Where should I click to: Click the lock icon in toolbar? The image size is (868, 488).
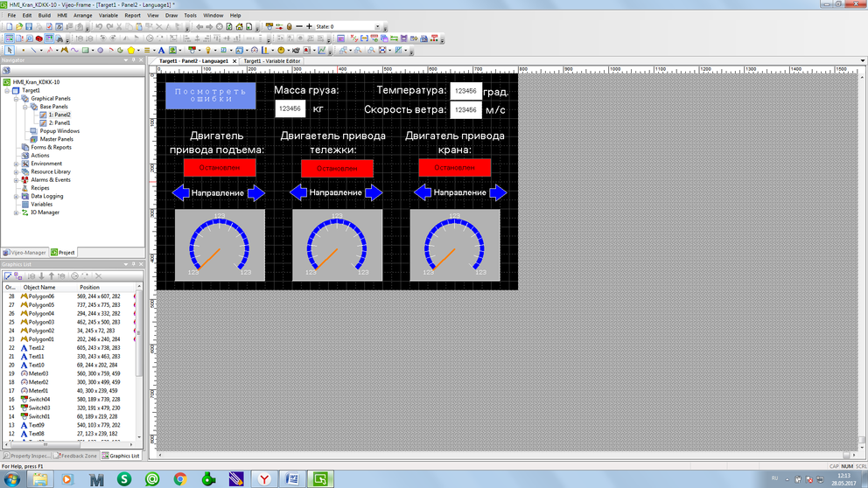tap(289, 26)
